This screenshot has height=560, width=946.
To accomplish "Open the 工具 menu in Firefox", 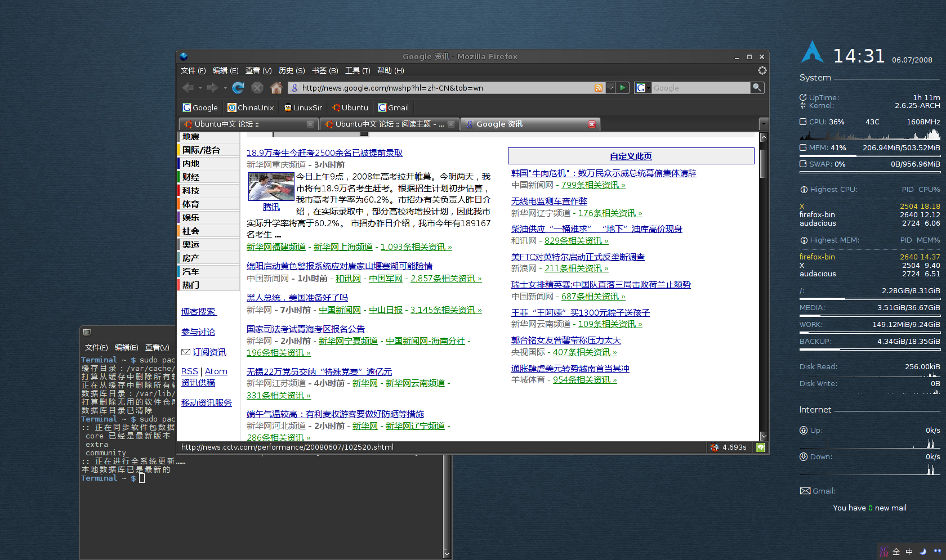I will click(358, 70).
